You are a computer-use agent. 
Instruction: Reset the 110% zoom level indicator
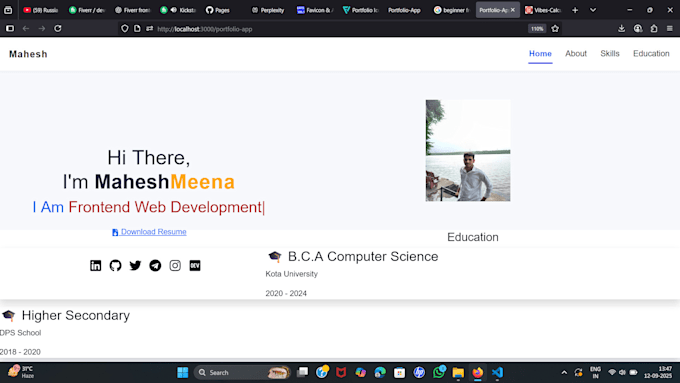click(x=537, y=29)
